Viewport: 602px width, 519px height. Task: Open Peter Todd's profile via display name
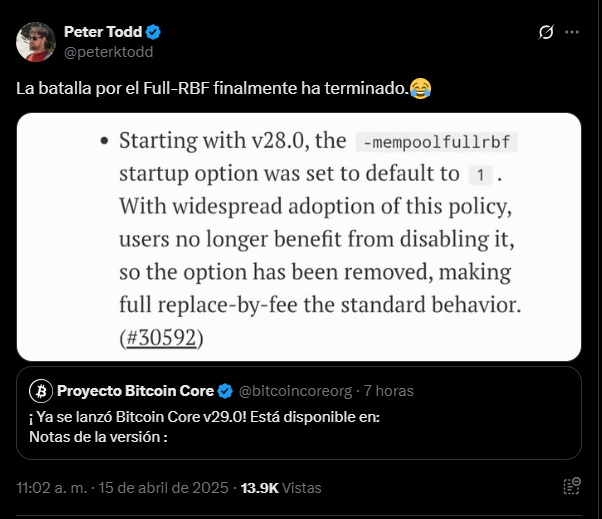[x=105, y=32]
